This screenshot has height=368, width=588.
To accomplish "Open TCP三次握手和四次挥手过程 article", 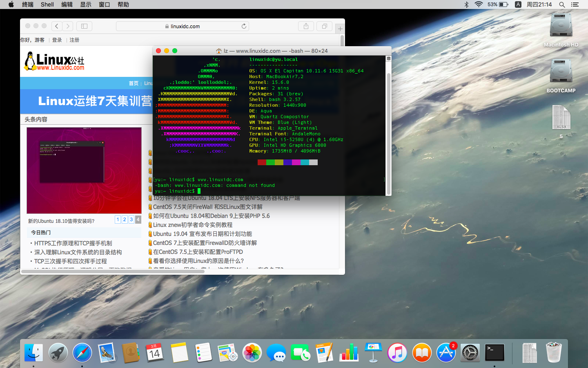I will 70,261.
